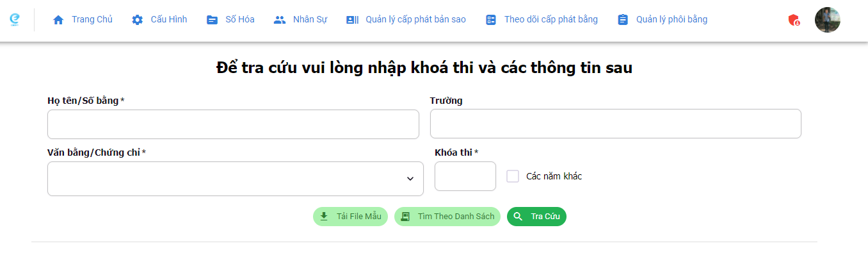Expand the Văn bằng/Chứng chỉ dropdown
The height and width of the screenshot is (280, 868).
click(x=410, y=179)
